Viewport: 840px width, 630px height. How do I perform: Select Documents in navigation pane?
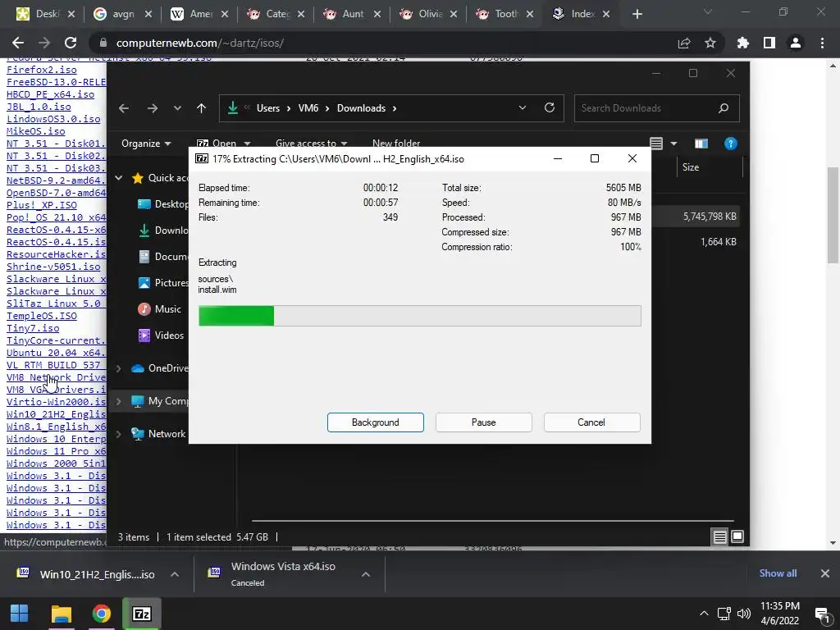point(163,257)
